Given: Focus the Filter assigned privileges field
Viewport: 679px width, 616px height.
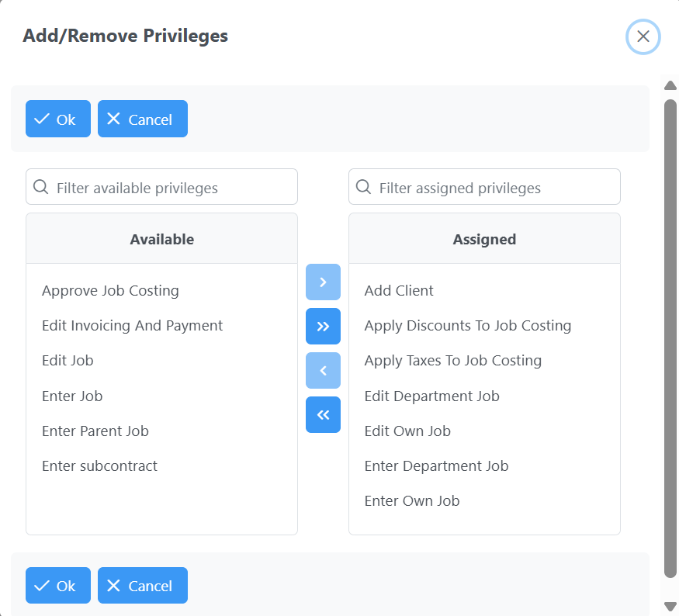Looking at the screenshot, I should pyautogui.click(x=493, y=188).
